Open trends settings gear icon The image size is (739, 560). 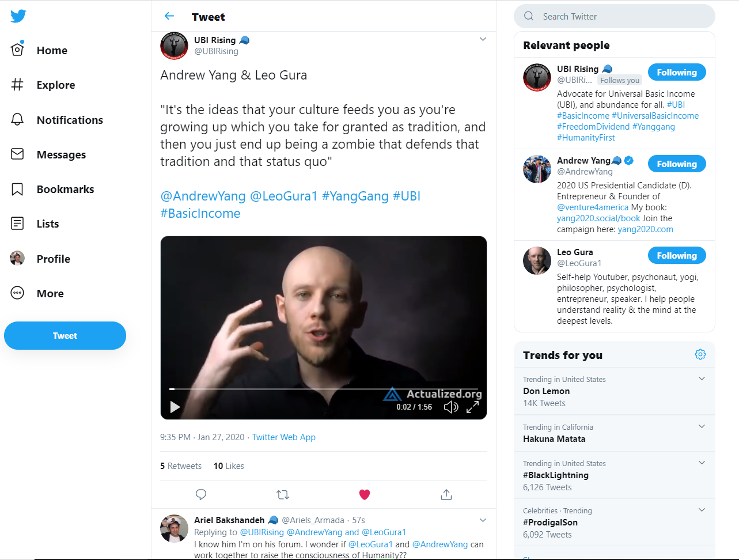pyautogui.click(x=700, y=354)
